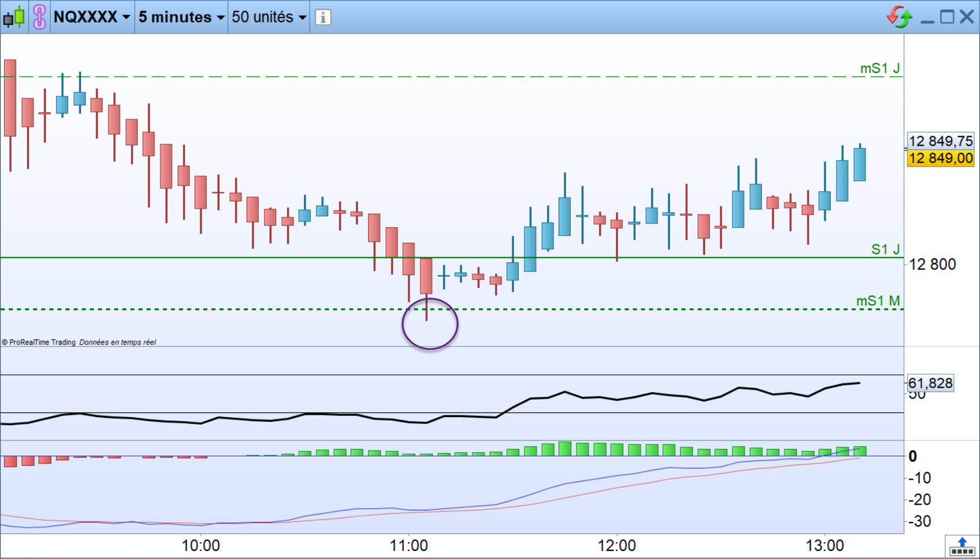
Task: Click the info icon in the toolbar
Action: point(323,17)
